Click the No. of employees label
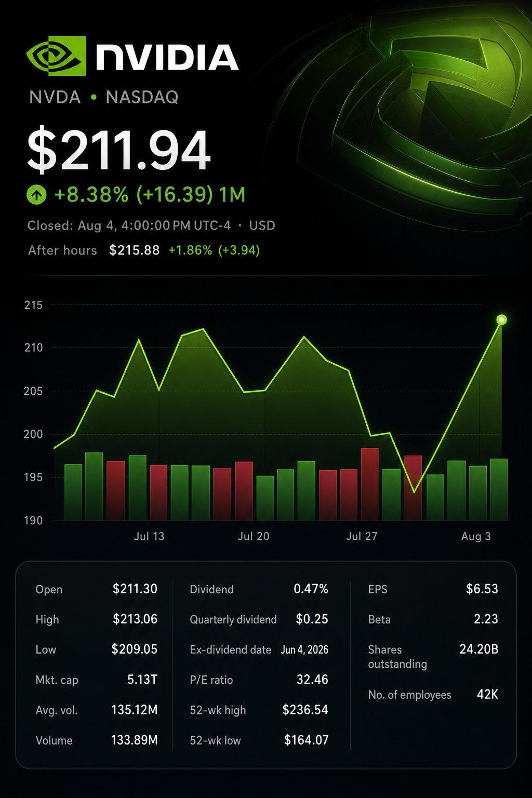 (409, 695)
